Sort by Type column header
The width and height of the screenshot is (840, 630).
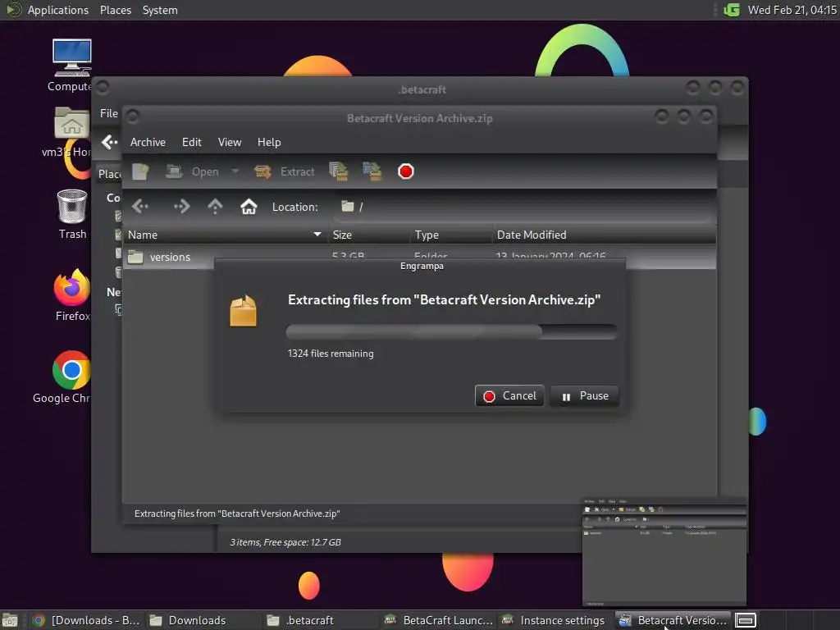point(451,235)
